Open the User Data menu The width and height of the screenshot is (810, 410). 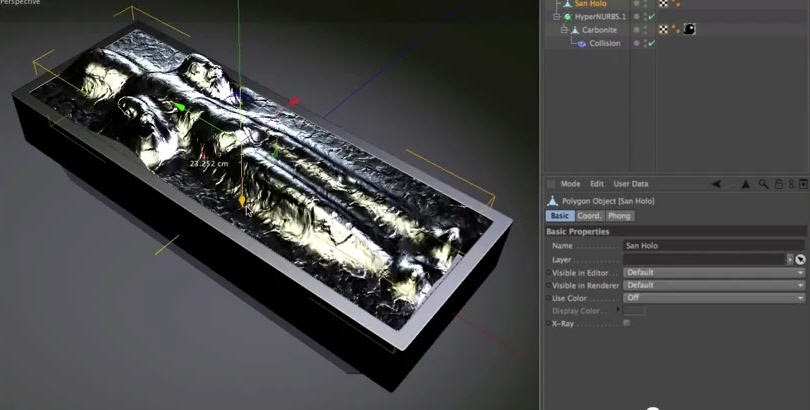[x=631, y=184]
